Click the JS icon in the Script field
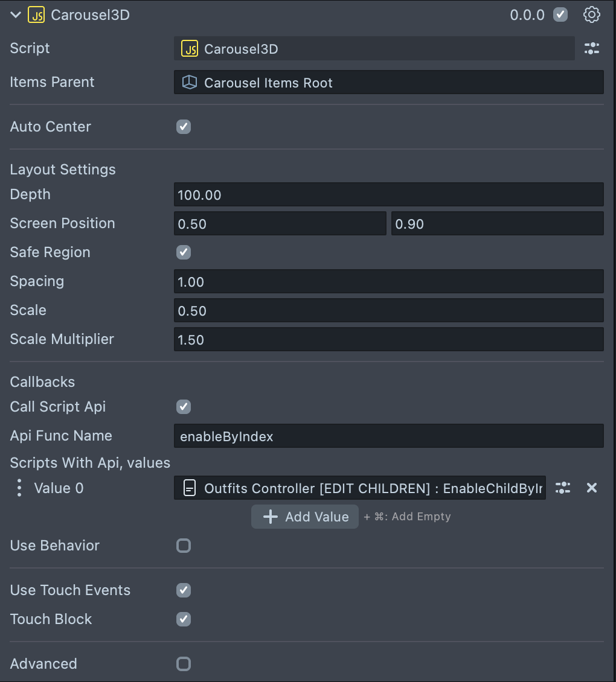Screen dimensions: 616x682 (x=190, y=49)
